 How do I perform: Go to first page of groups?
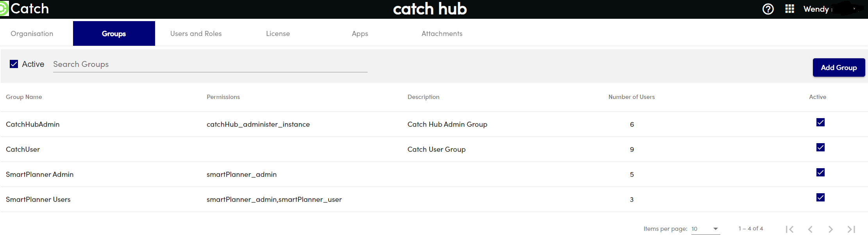point(789,229)
